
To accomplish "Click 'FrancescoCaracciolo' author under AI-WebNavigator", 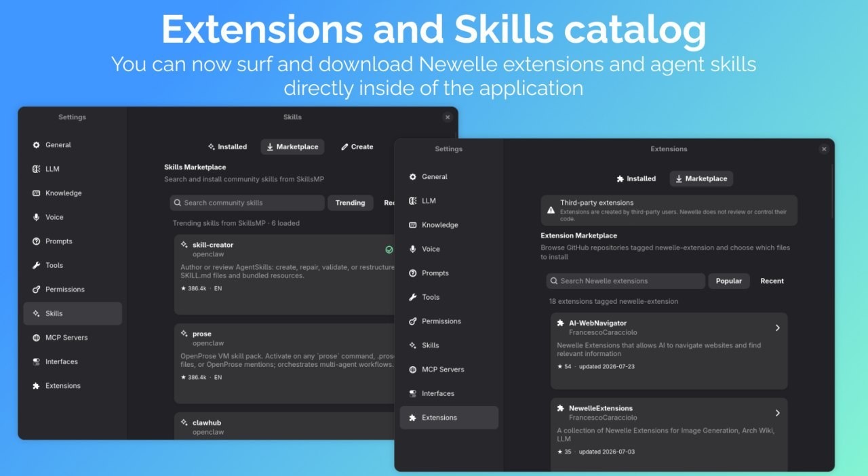I will tap(603, 333).
